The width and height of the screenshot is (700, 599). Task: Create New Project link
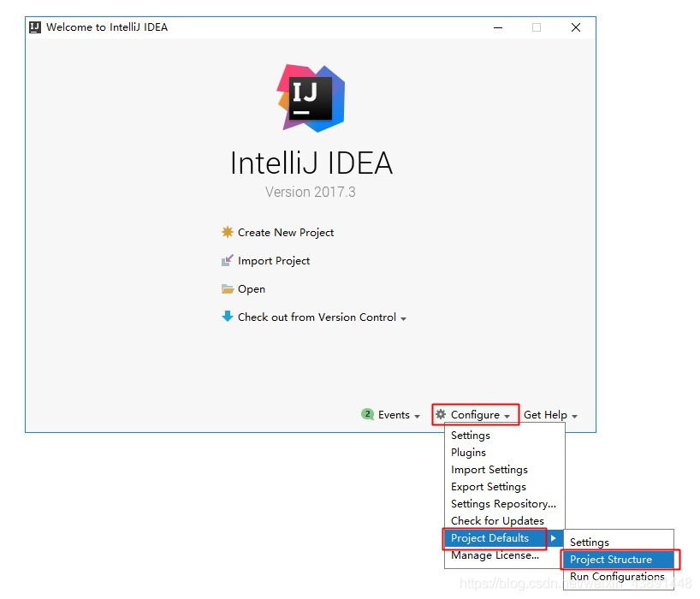(286, 233)
